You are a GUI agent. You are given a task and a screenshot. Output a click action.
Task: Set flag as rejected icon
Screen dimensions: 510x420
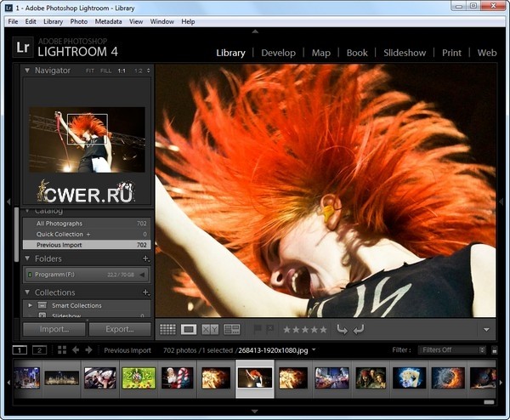point(270,329)
